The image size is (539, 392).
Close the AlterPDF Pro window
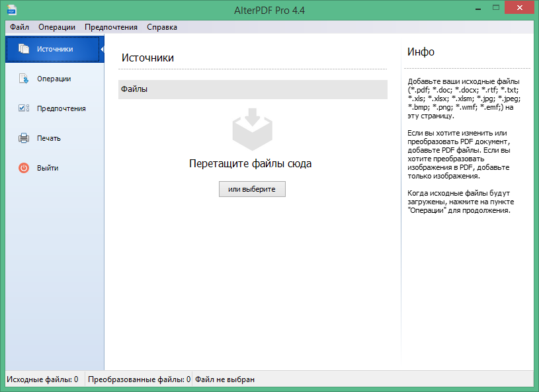519,7
